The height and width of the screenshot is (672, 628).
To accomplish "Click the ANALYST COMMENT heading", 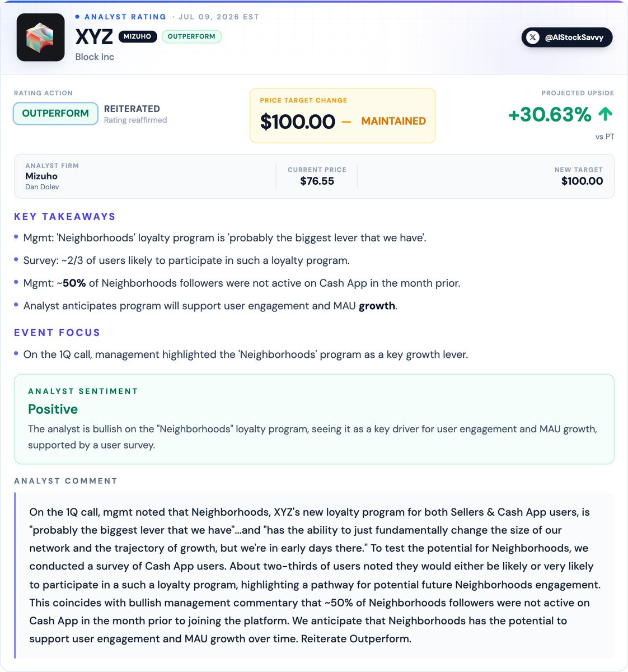I will 65,481.
